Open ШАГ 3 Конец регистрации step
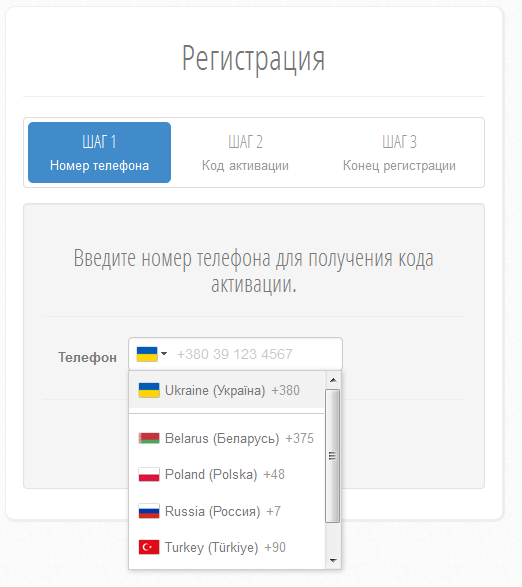Viewport: 522px width, 587px height. [x=399, y=152]
